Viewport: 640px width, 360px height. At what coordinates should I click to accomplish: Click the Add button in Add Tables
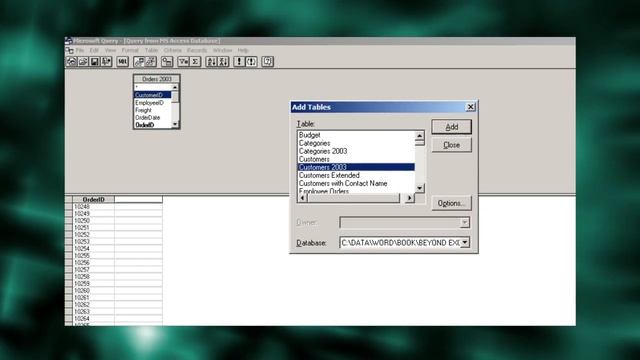click(x=451, y=127)
